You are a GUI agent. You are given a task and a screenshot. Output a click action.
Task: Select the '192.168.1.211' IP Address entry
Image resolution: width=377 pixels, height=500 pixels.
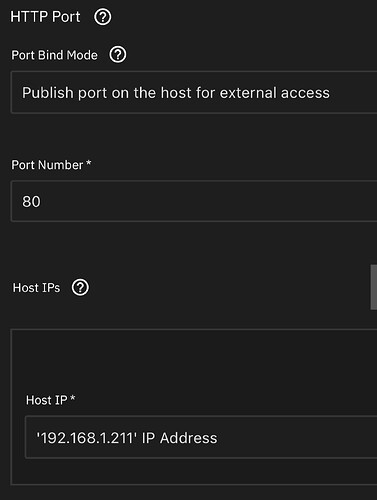coord(127,438)
